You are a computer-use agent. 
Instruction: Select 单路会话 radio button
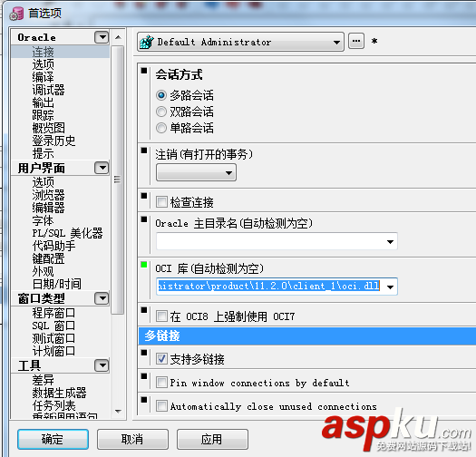161,128
